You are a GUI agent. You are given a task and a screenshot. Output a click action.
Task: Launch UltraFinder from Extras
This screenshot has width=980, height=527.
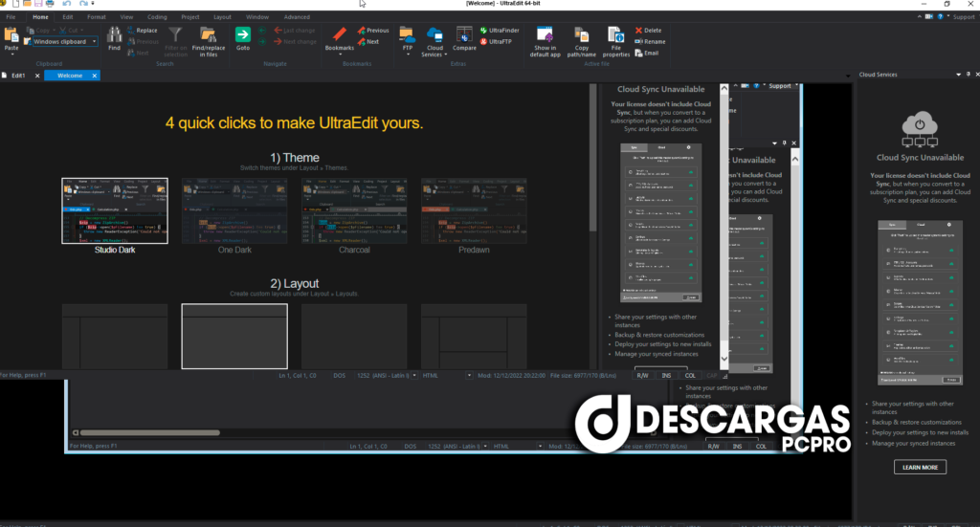(x=500, y=30)
